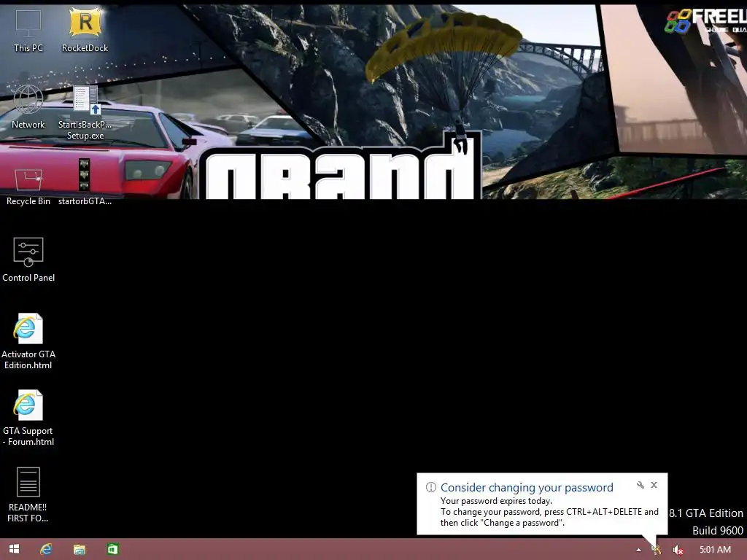Viewport: 747px width, 560px height.
Task: Select the Network desktop icon
Action: pos(28,107)
